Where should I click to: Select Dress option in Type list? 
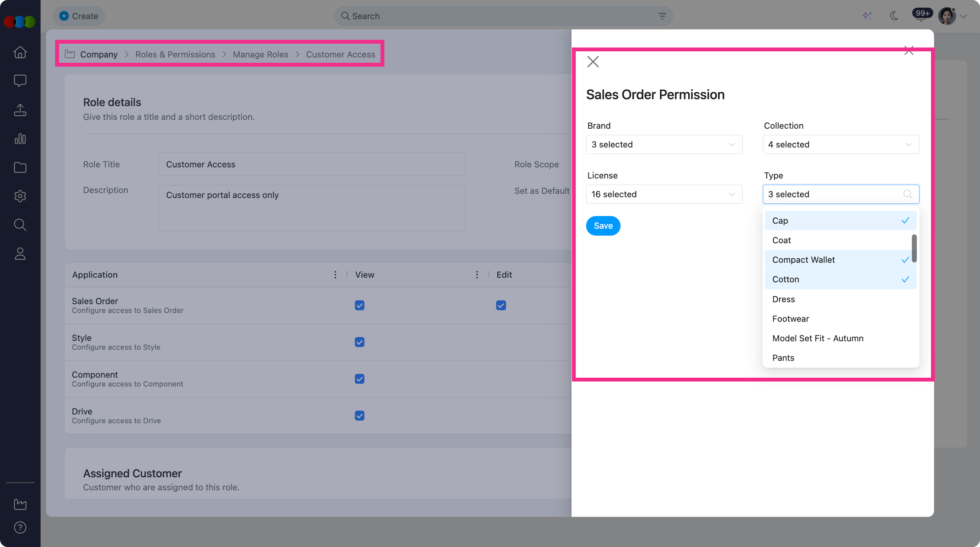click(840, 299)
